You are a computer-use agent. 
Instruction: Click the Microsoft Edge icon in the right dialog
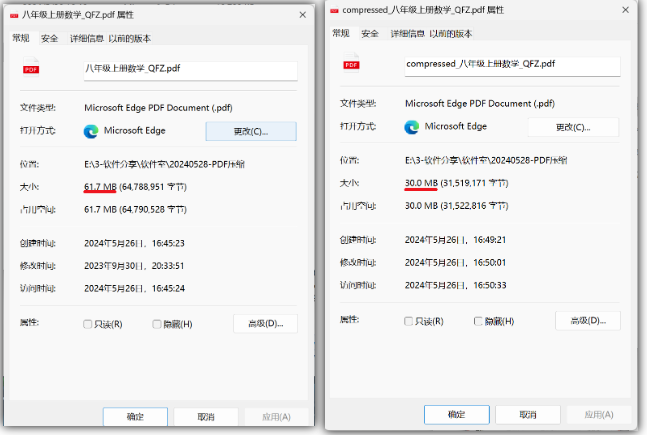(x=411, y=127)
